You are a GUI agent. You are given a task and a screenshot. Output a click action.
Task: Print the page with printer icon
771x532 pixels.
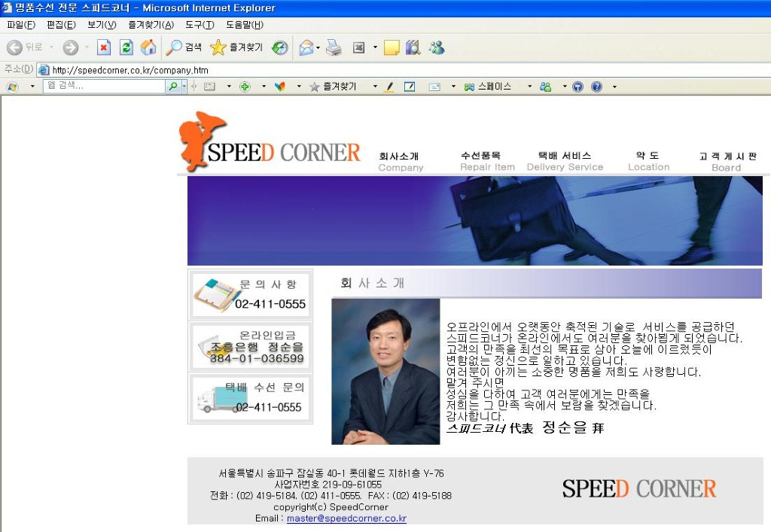pos(334,47)
